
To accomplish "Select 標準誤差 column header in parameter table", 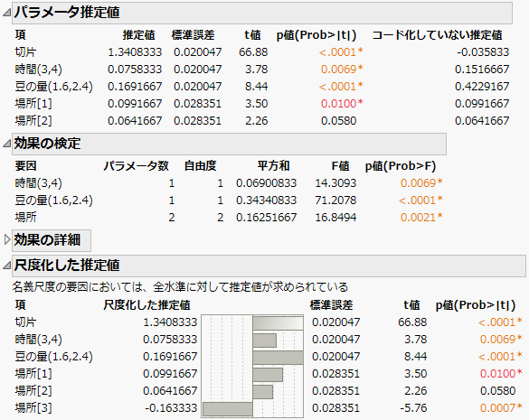I will 193,34.
